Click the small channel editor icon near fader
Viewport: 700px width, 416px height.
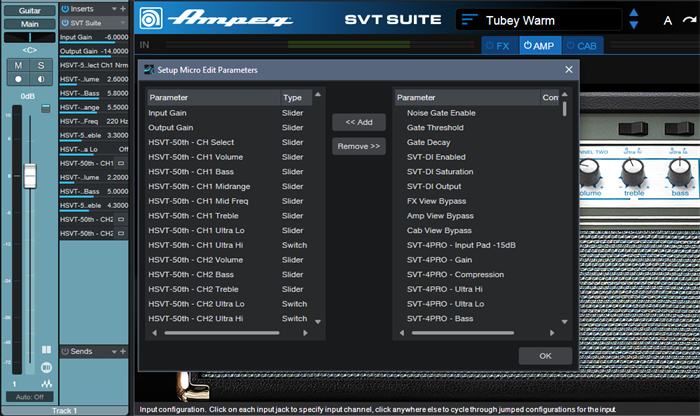[46, 108]
